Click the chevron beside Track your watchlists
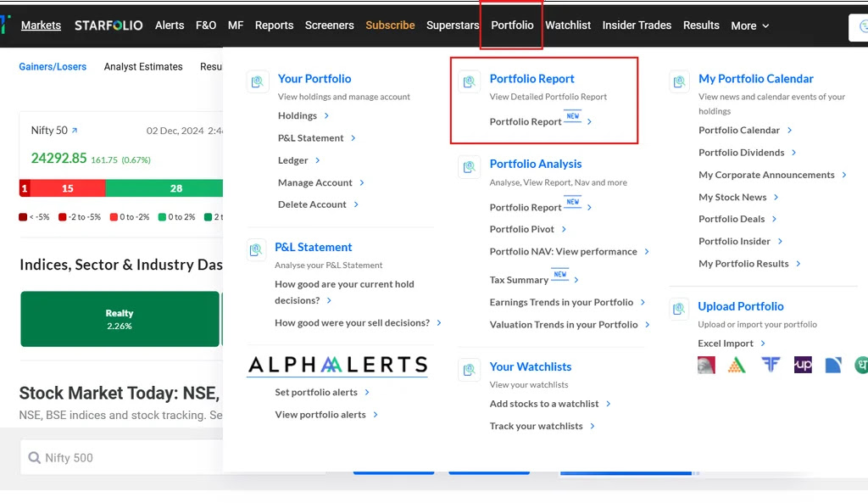Image resolution: width=868 pixels, height=503 pixels. 593,426
